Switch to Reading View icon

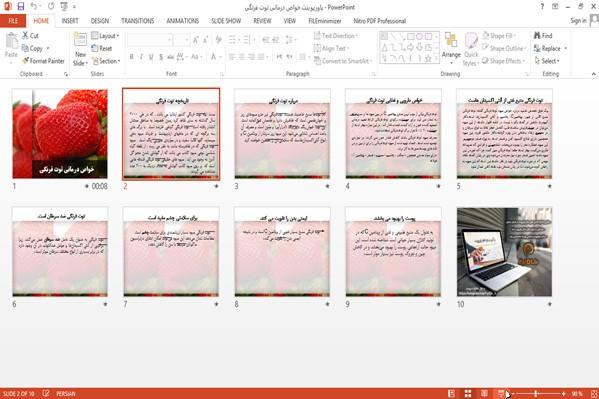(484, 393)
